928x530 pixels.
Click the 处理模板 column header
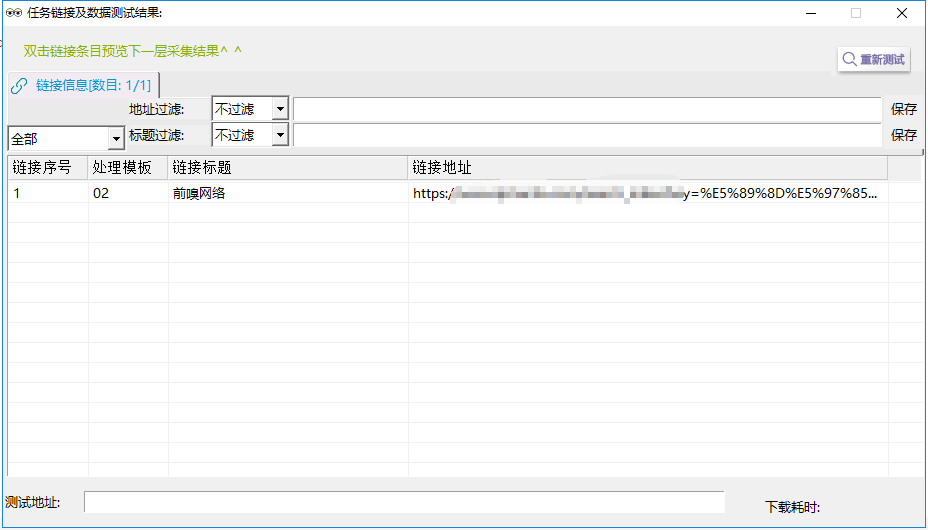(127, 168)
